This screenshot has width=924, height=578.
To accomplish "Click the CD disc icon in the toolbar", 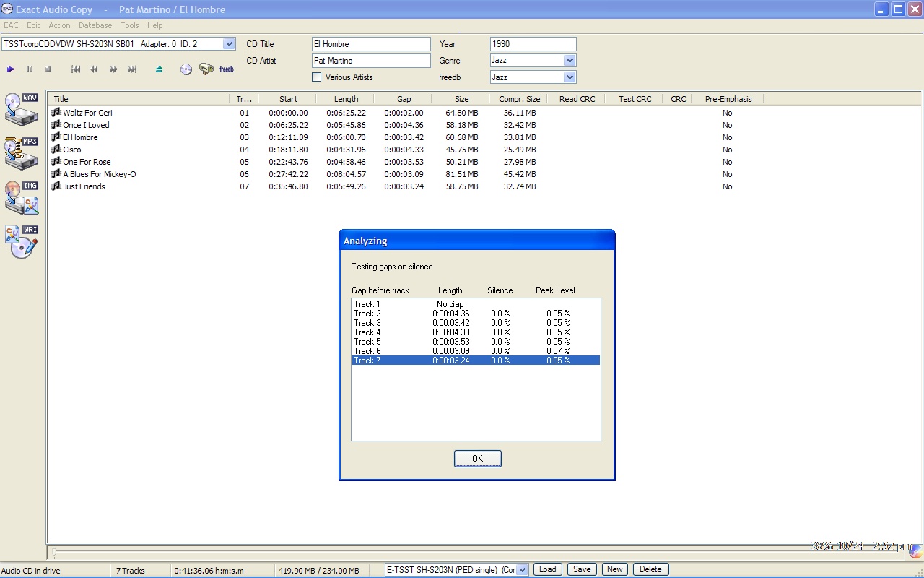I will click(186, 69).
